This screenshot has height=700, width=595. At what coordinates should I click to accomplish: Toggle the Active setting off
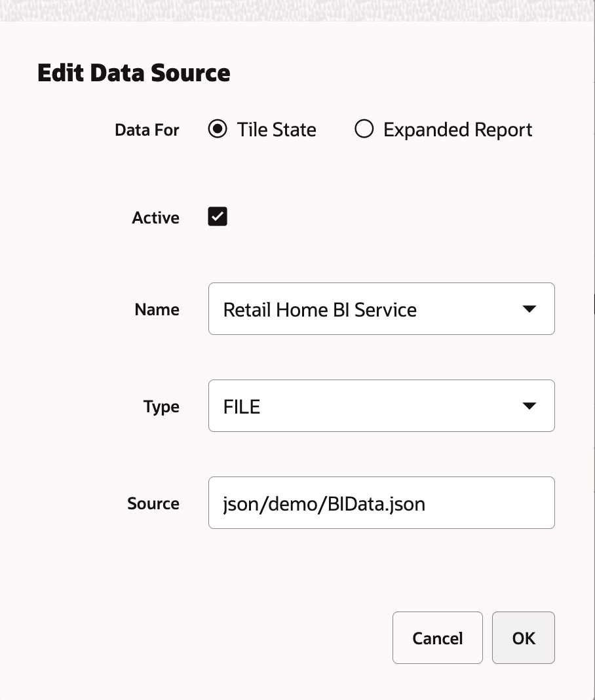tap(217, 216)
